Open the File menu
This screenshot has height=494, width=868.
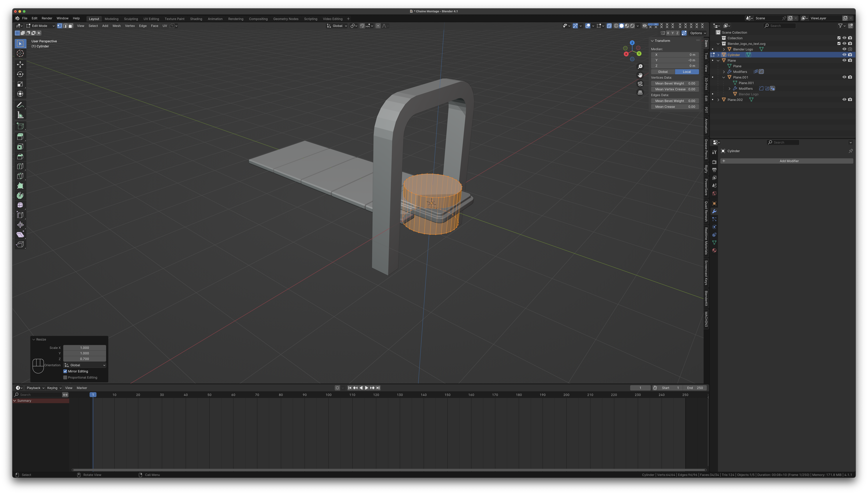click(25, 18)
